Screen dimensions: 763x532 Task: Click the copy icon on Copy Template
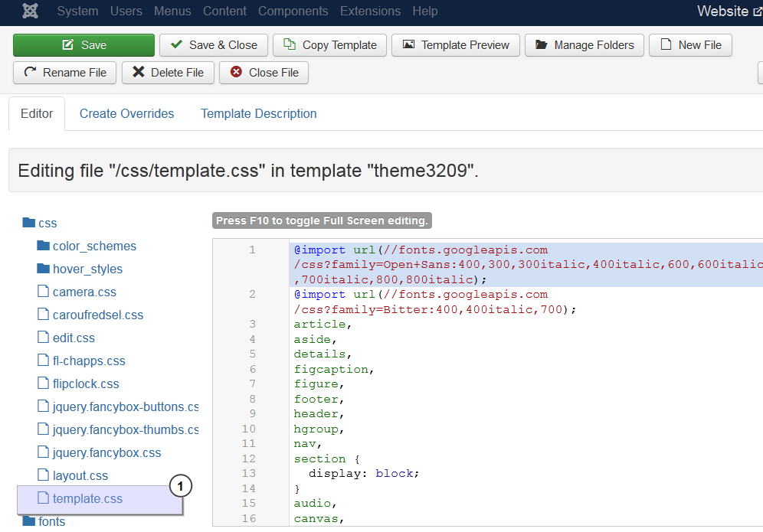pos(290,44)
